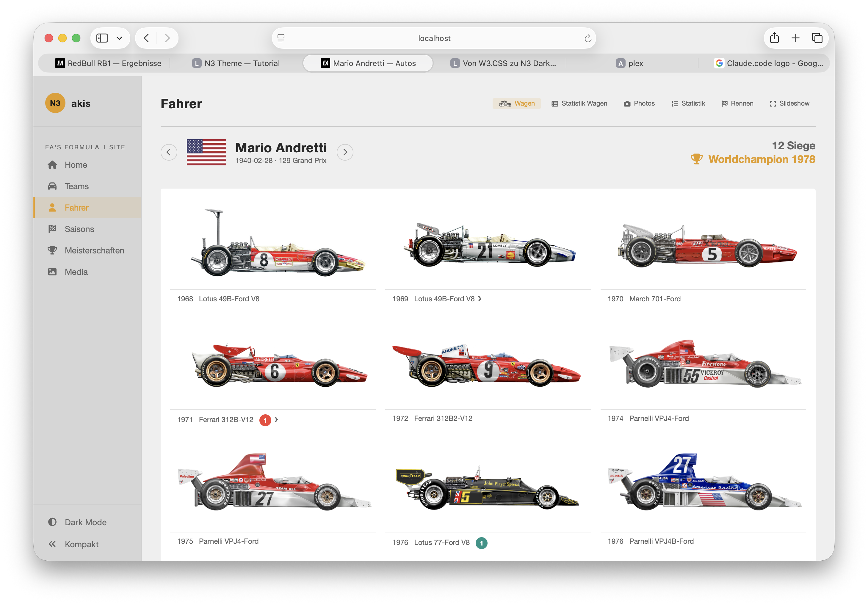
Task: Click the Mario Andretti heading
Action: [281, 148]
